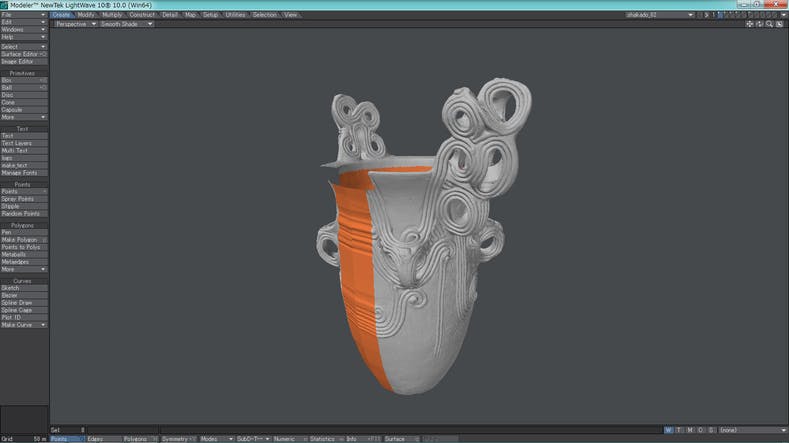This screenshot has height=443, width=789.
Task: Switch to Polygons selection mode
Action: (x=138, y=439)
